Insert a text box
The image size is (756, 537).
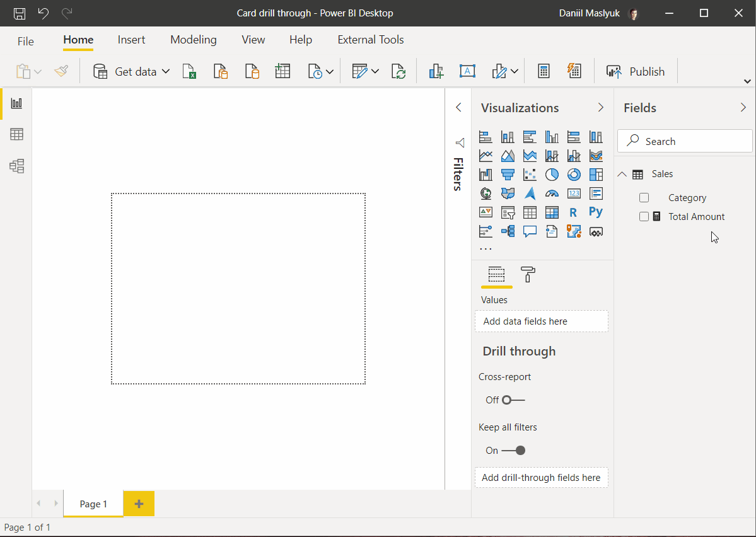pos(467,71)
